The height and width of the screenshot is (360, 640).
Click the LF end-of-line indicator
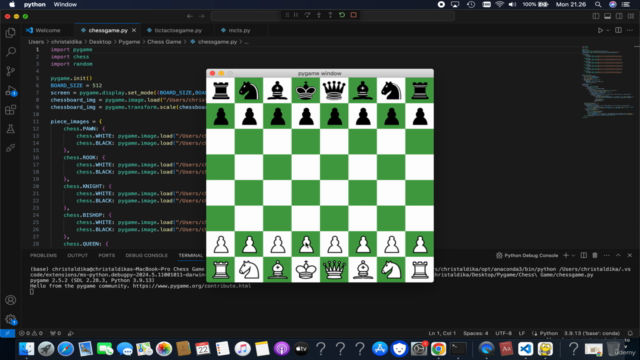tap(522, 333)
